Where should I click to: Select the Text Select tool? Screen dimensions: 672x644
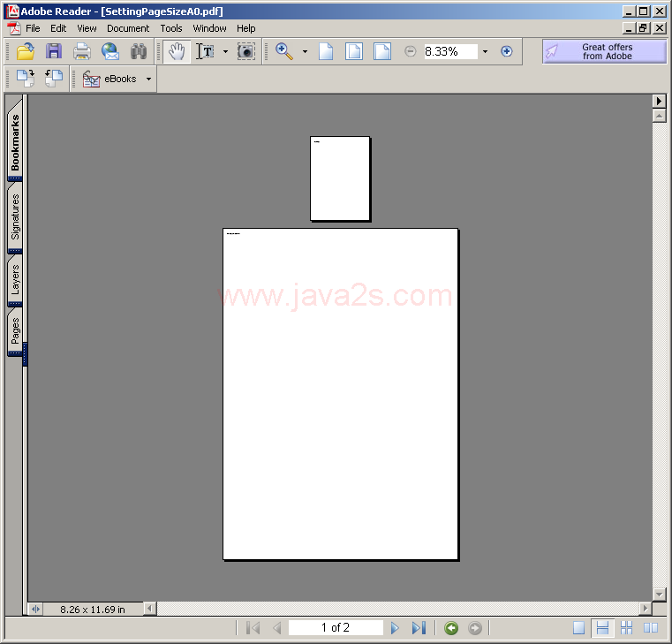pyautogui.click(x=205, y=51)
